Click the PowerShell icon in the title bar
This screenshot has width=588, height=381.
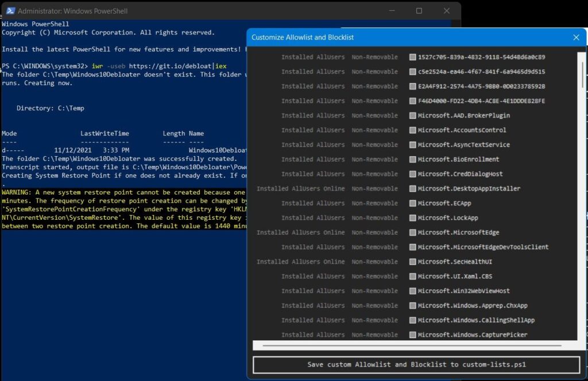coord(10,11)
